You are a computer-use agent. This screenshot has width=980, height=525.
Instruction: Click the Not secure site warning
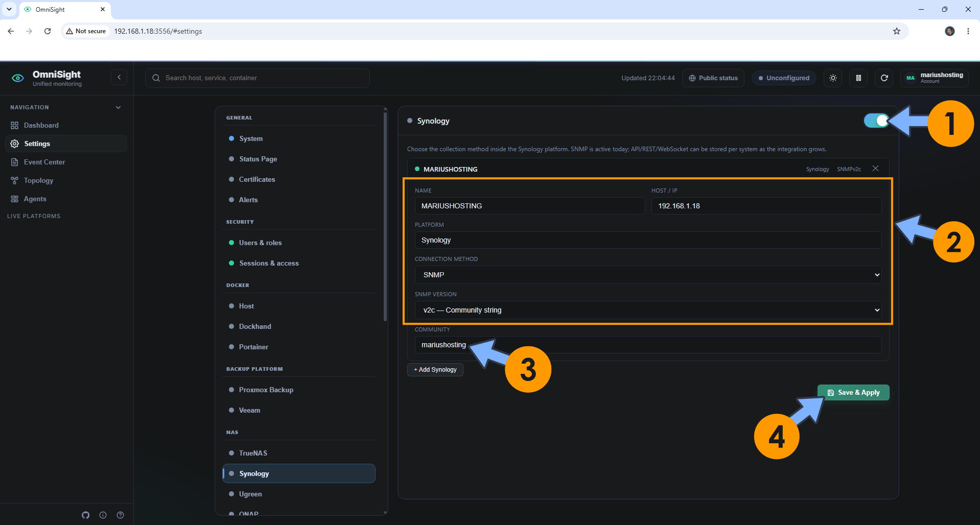tap(86, 31)
